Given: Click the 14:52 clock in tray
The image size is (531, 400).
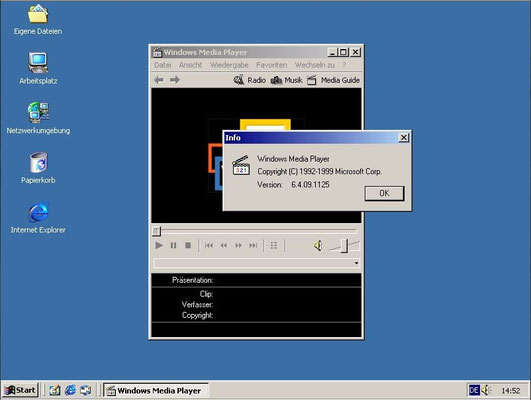Looking at the screenshot, I should (x=511, y=391).
